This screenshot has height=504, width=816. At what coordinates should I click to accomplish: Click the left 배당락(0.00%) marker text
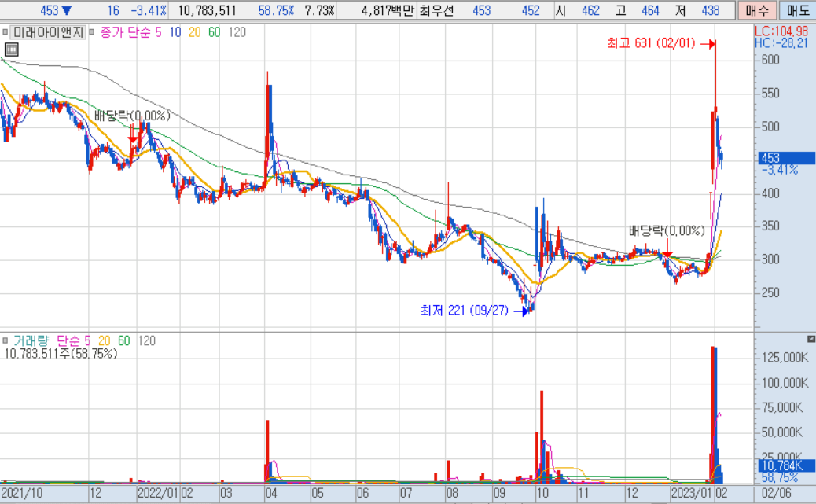(132, 116)
